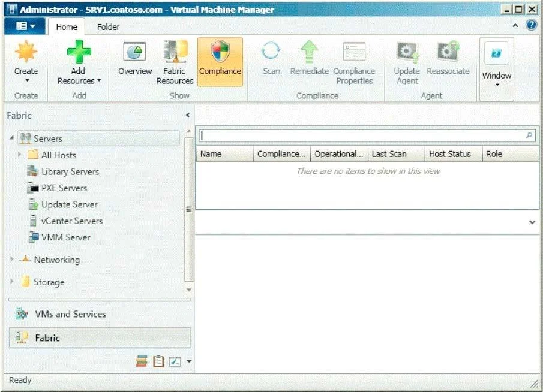Image resolution: width=543 pixels, height=392 pixels.
Task: Sort by the Operational column header
Action: tap(340, 154)
